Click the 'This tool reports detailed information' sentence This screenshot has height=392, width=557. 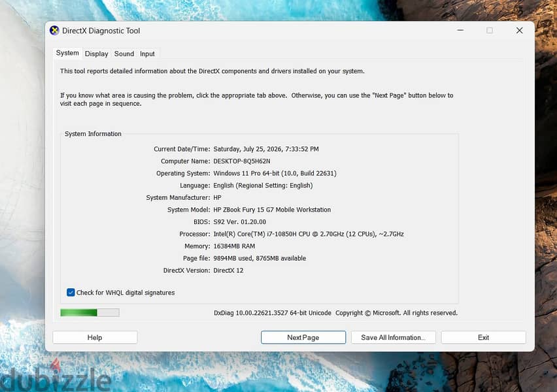pyautogui.click(x=212, y=71)
